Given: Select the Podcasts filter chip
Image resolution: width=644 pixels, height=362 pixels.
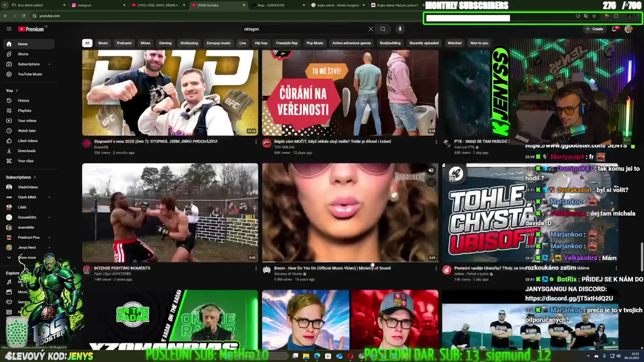Looking at the screenshot, I should (124, 43).
